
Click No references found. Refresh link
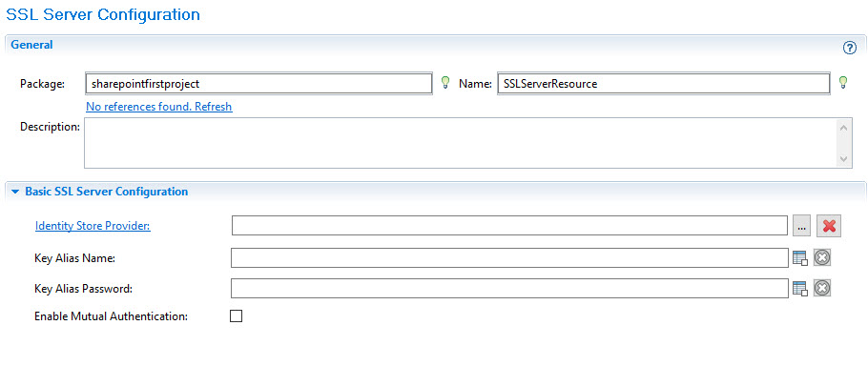pos(159,106)
